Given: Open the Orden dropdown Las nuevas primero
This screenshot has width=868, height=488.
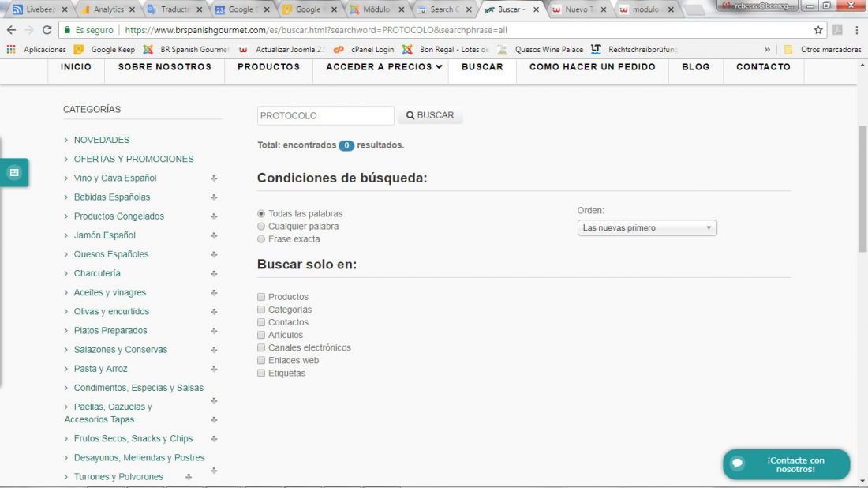Looking at the screenshot, I should point(647,227).
